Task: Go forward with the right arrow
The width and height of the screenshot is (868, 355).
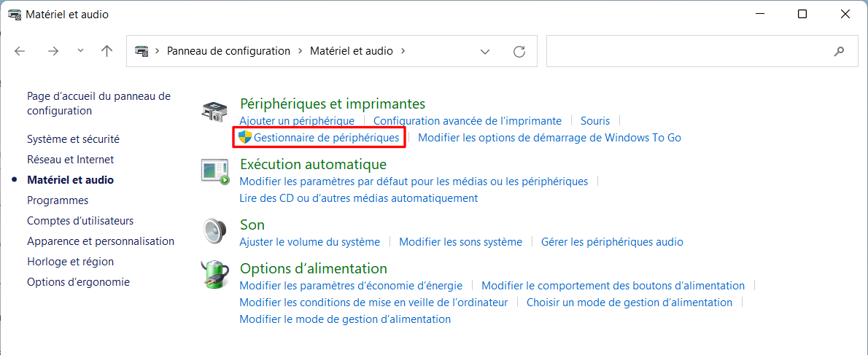Action: pos(53,52)
